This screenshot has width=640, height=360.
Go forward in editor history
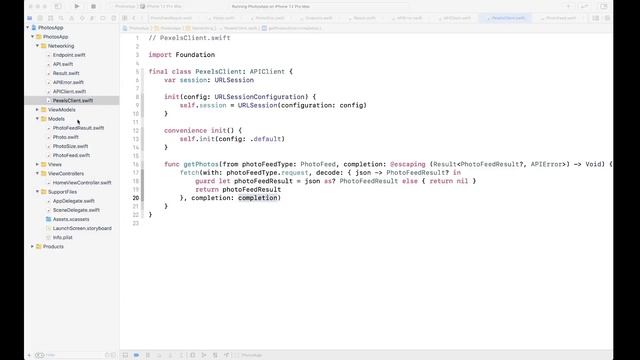(141, 18)
